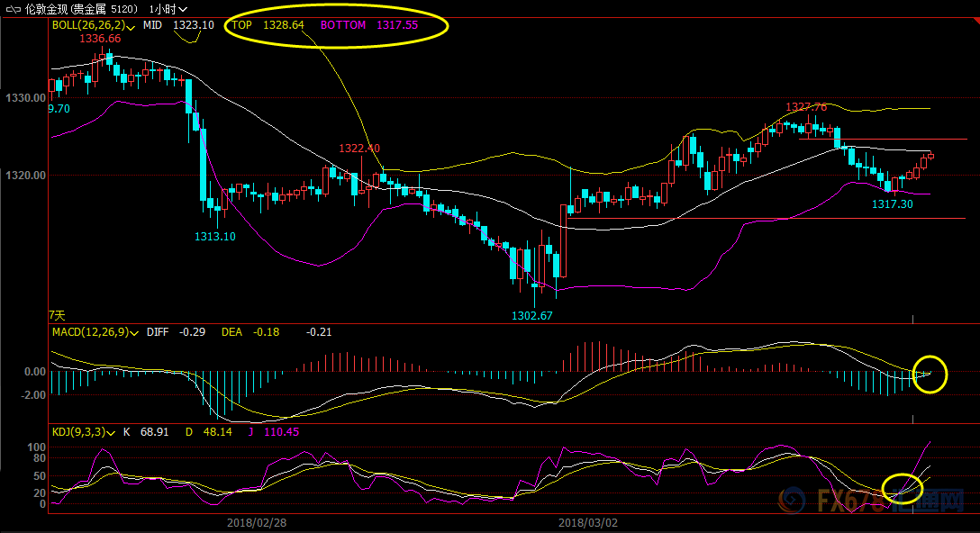This screenshot has height=533, width=980.
Task: Click the 1322.40 price label
Action: tap(359, 148)
